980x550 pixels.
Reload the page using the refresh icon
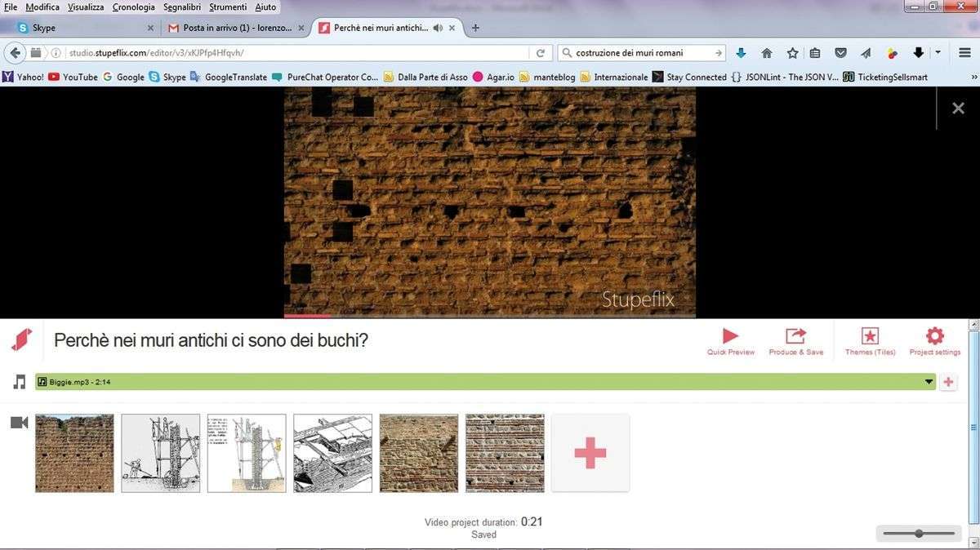tap(540, 53)
